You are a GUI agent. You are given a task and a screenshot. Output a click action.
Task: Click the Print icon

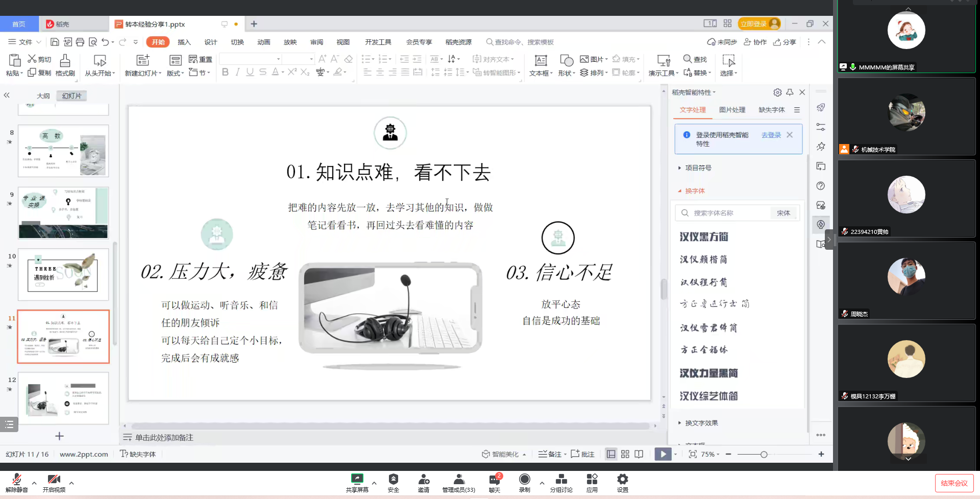tap(80, 42)
